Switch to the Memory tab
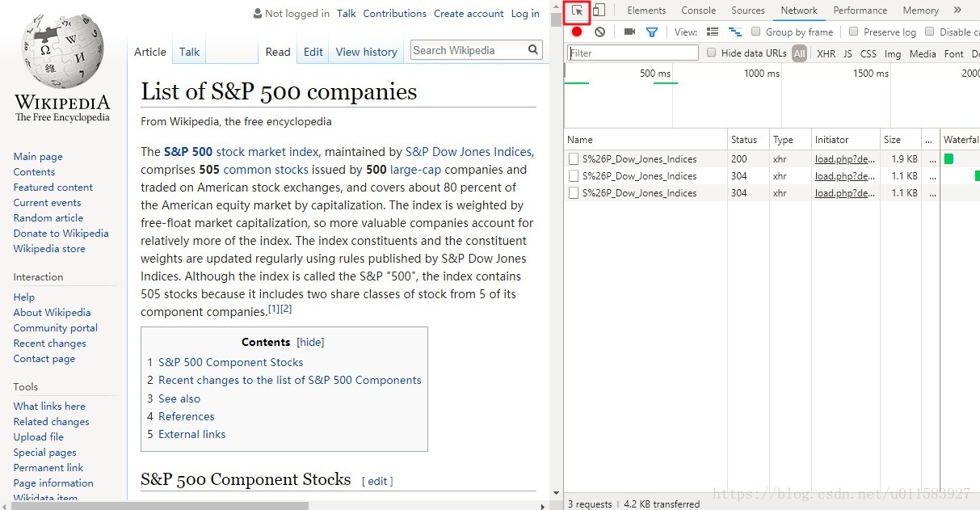Image resolution: width=980 pixels, height=510 pixels. click(x=921, y=11)
